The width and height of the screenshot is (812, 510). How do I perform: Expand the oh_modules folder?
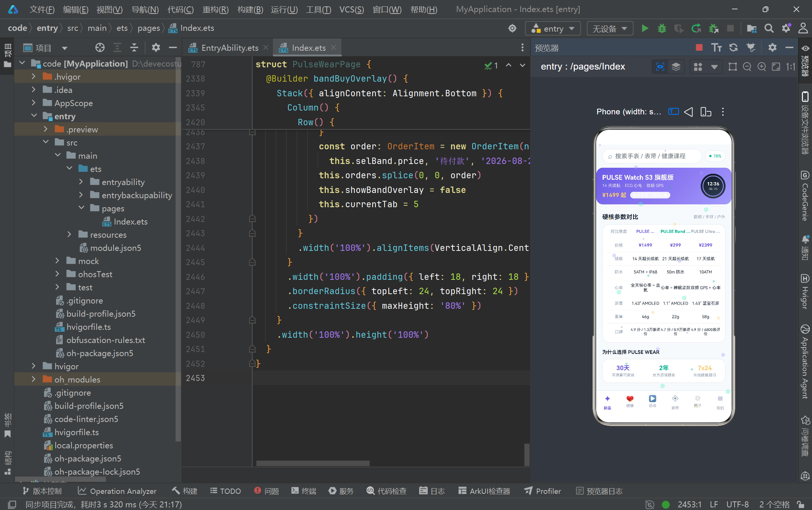[33, 379]
